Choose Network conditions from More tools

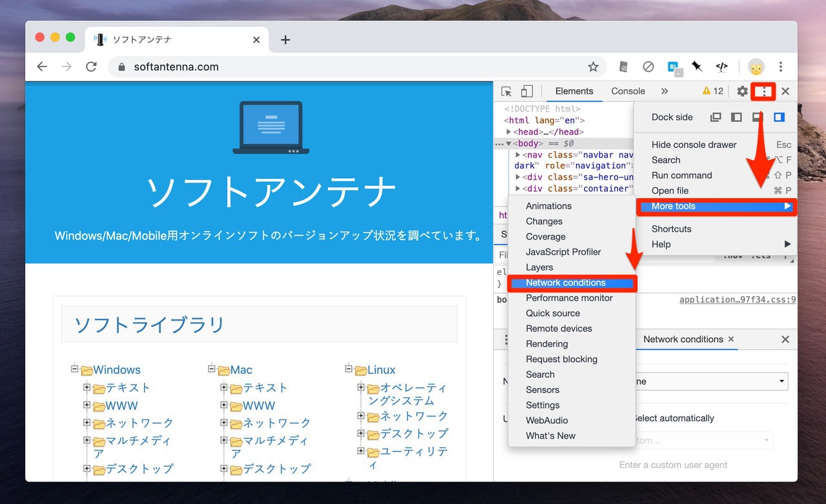click(565, 283)
